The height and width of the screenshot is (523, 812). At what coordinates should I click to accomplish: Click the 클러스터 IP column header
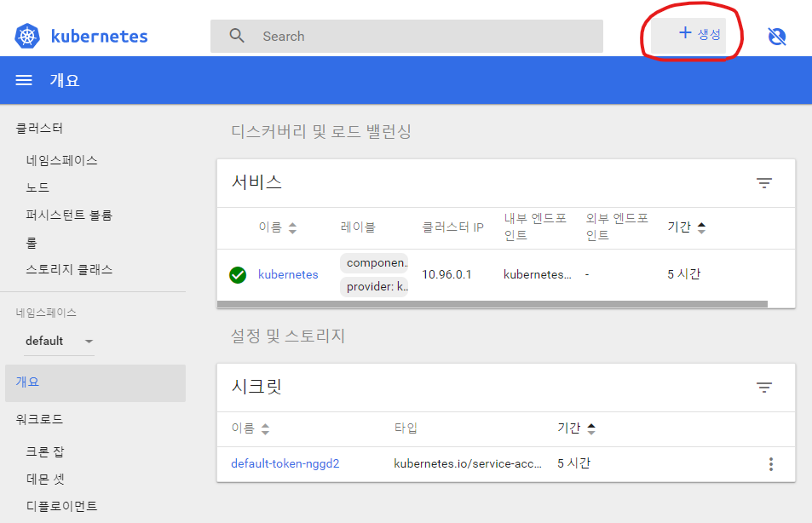click(x=452, y=227)
